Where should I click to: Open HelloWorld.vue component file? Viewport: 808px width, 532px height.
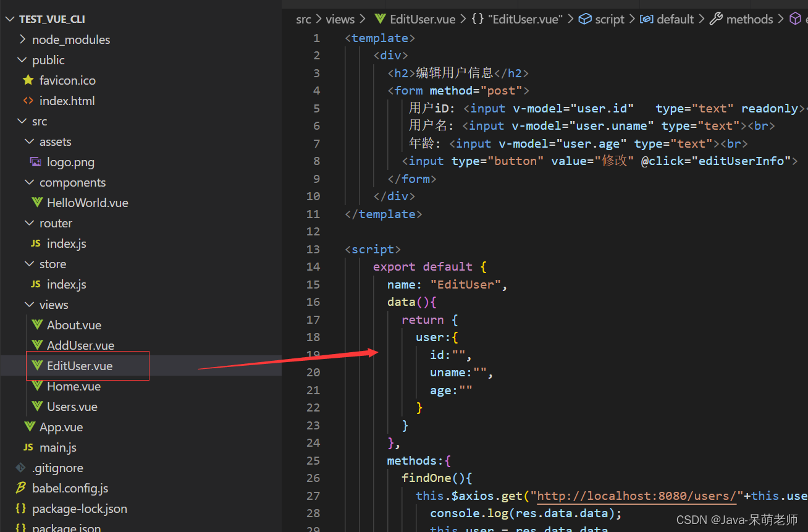[x=88, y=203]
